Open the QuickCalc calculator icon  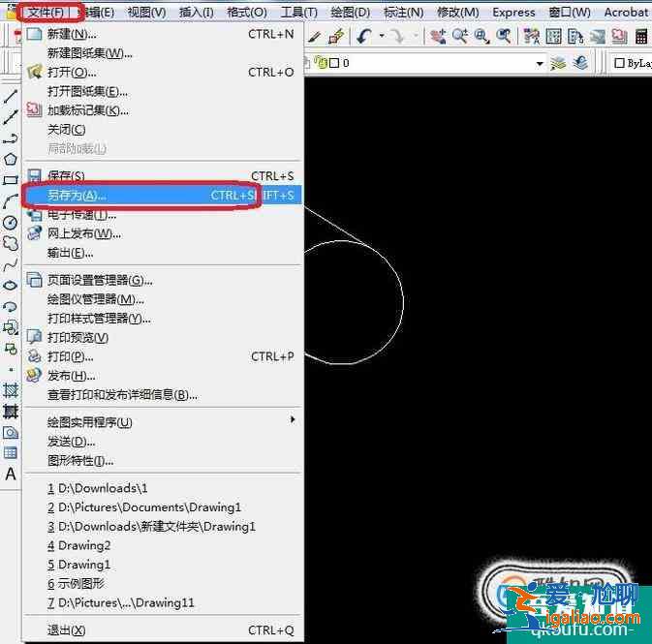641,37
